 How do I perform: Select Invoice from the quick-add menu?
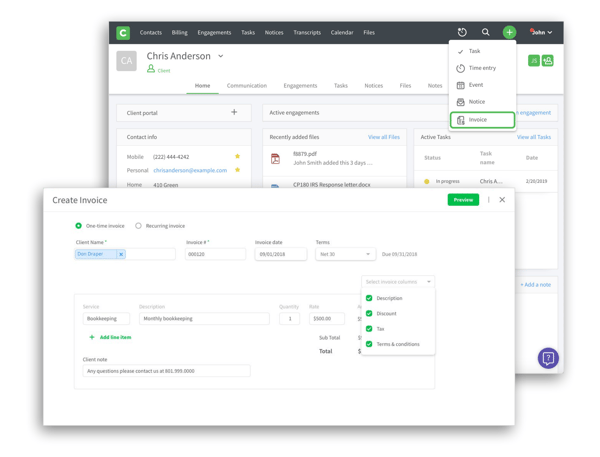tap(482, 120)
